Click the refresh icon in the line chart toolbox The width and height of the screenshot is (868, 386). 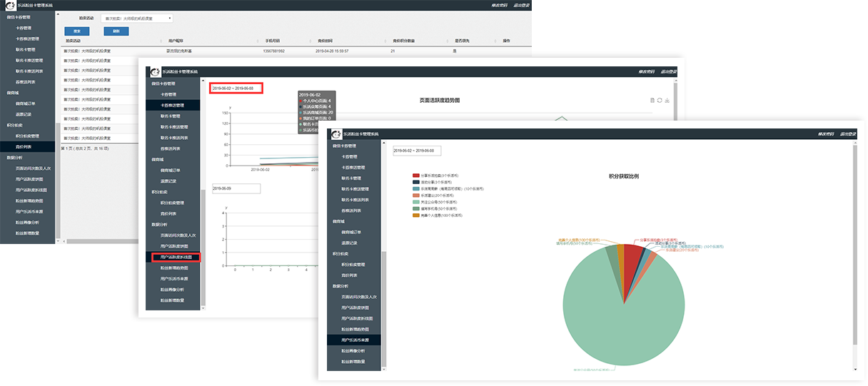(660, 101)
